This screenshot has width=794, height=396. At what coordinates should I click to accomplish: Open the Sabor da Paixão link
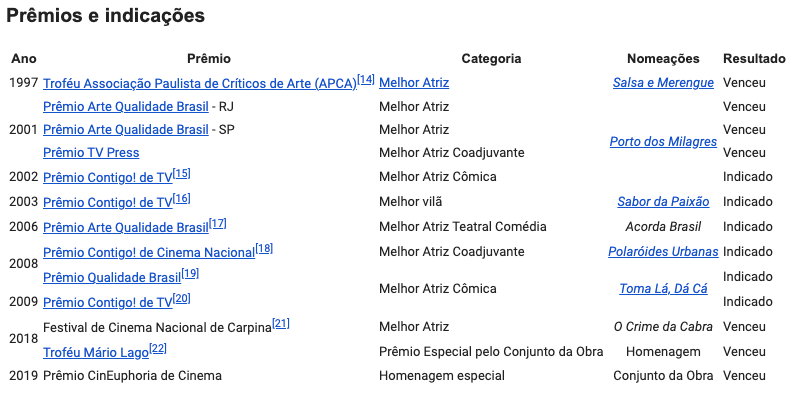coord(663,202)
